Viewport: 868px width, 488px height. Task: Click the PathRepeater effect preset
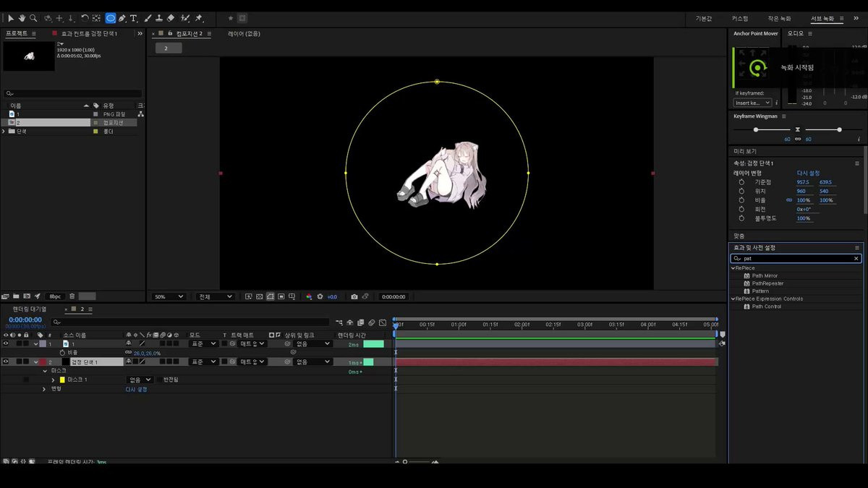pos(767,283)
